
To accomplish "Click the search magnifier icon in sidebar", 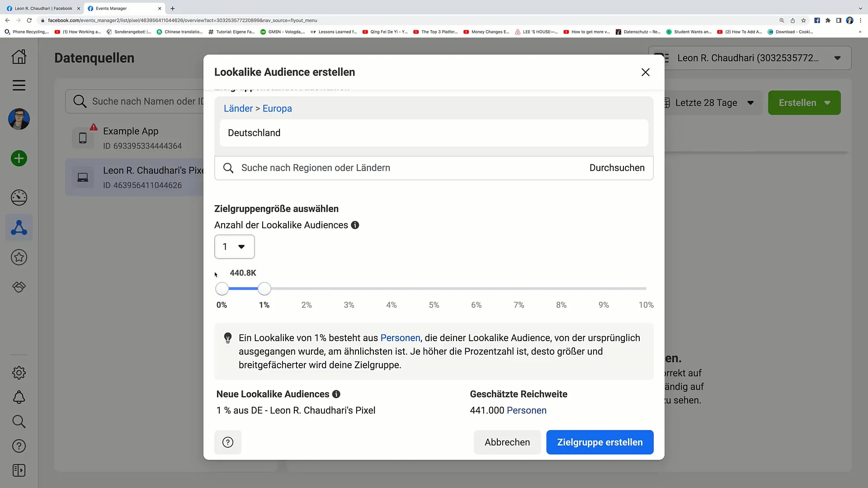I will point(19,421).
